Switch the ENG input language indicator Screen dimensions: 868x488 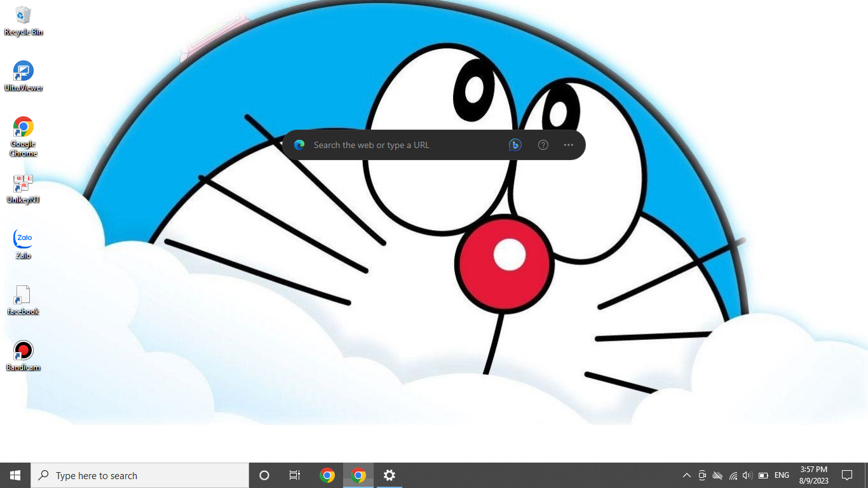click(x=782, y=475)
